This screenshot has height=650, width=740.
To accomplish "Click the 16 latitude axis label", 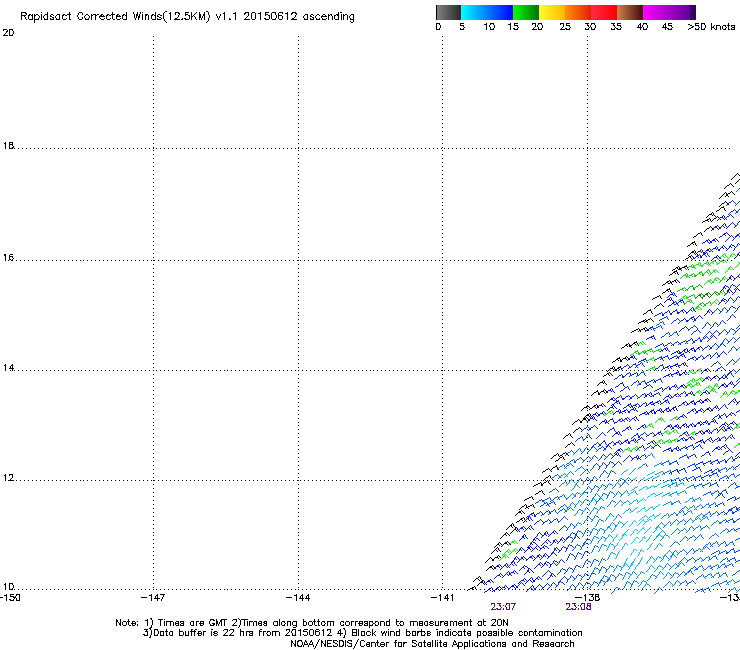I will pyautogui.click(x=8, y=258).
